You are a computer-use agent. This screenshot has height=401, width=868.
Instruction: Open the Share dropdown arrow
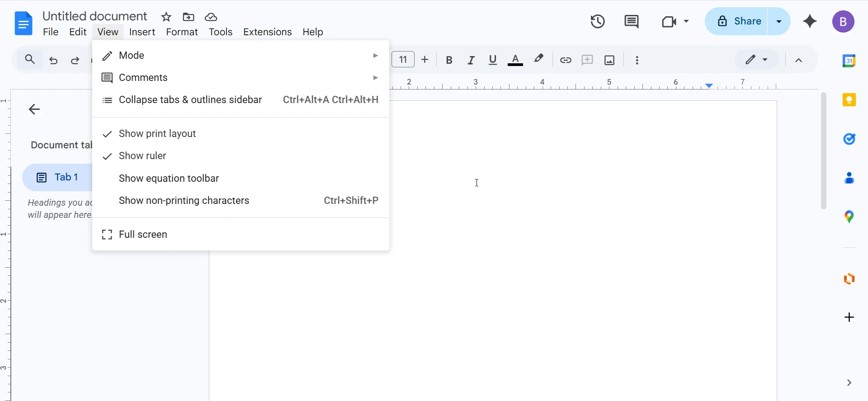[x=779, y=21]
